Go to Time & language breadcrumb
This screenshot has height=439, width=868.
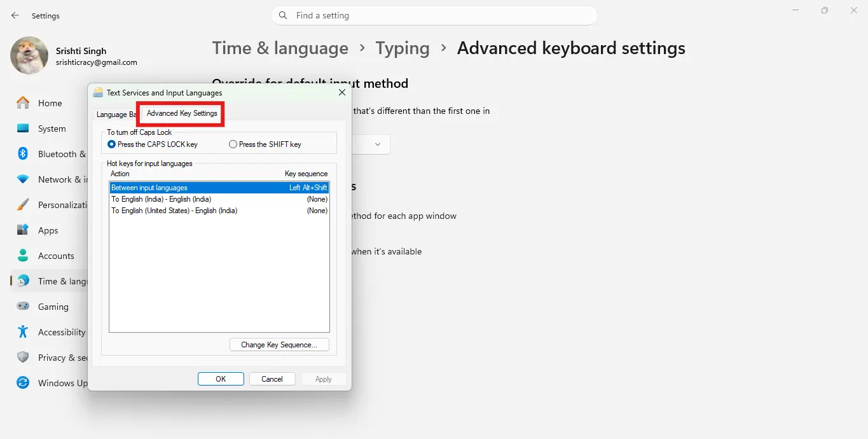click(280, 48)
